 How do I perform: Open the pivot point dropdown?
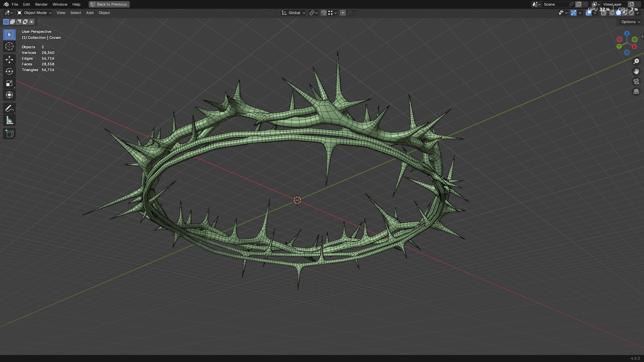point(313,13)
